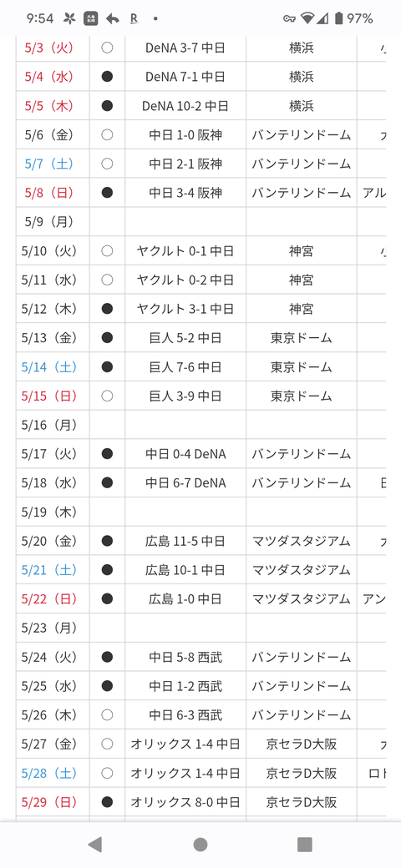
Task: Tap the win circle for 5/3 game
Action: [x=108, y=48]
